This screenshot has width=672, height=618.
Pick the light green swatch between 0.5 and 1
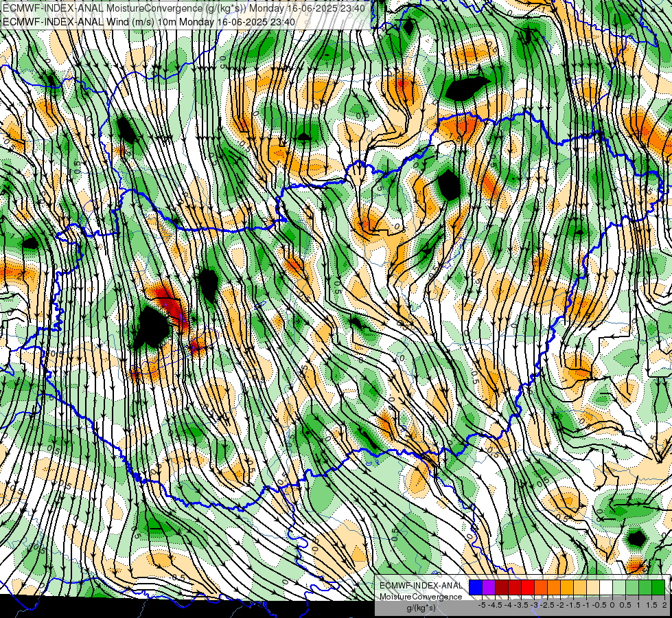pos(633,587)
